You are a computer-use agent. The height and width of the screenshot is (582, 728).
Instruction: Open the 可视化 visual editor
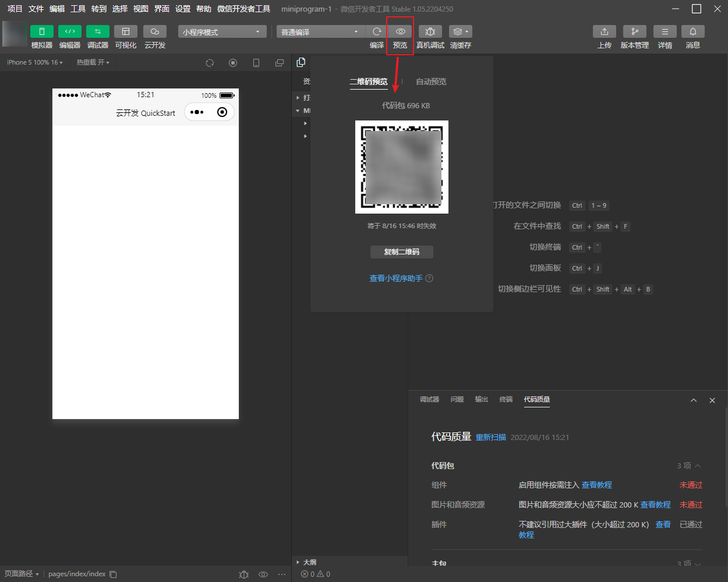point(126,32)
